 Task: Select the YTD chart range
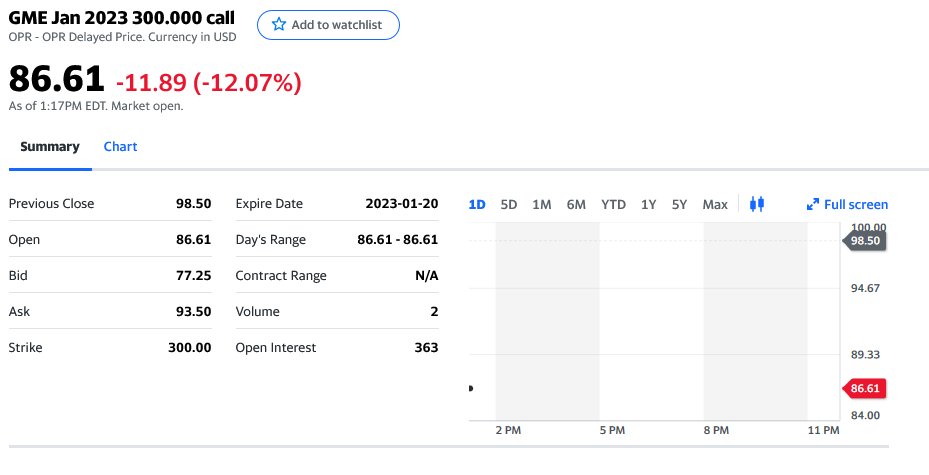(x=613, y=205)
